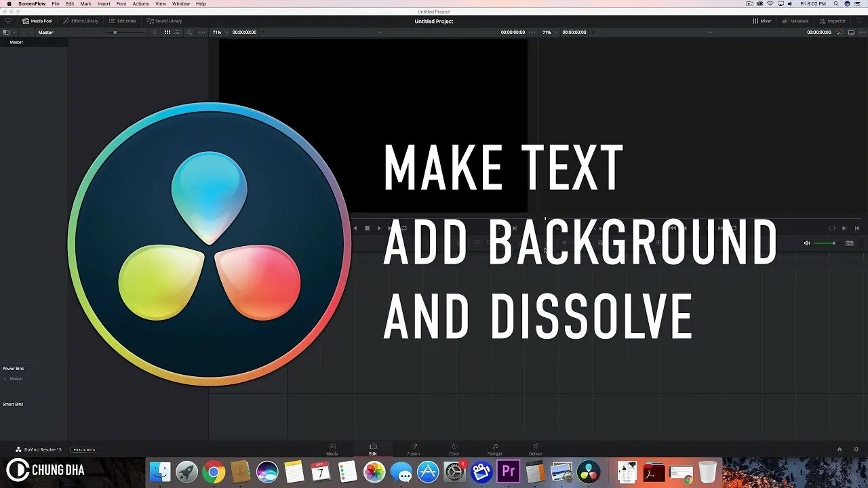The width and height of the screenshot is (868, 488).
Task: Expand the Master power bin
Action: coord(5,379)
